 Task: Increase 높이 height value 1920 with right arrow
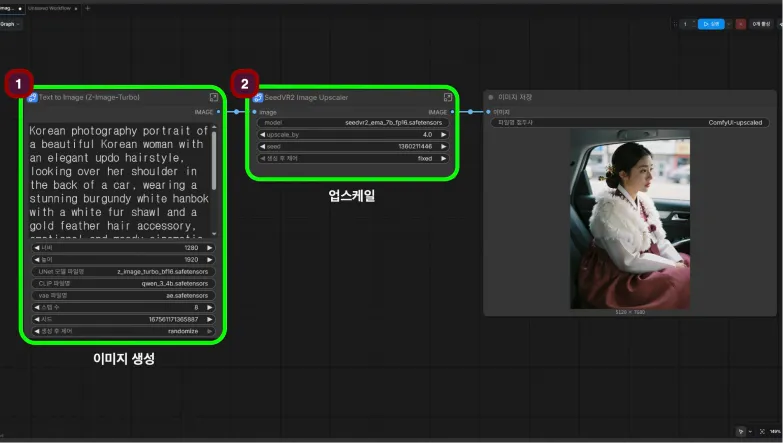point(210,260)
